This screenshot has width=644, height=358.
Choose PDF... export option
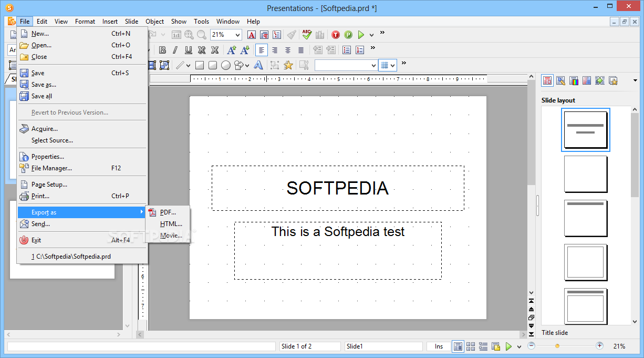(x=168, y=212)
